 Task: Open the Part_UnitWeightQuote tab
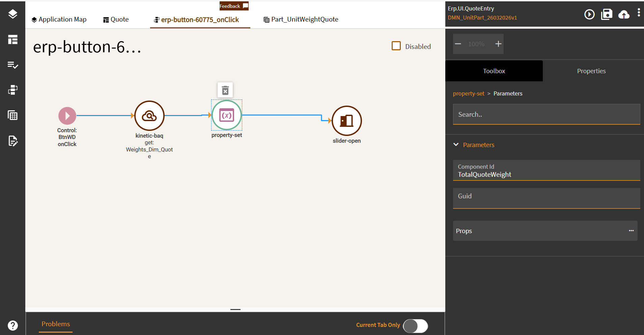pos(301,20)
